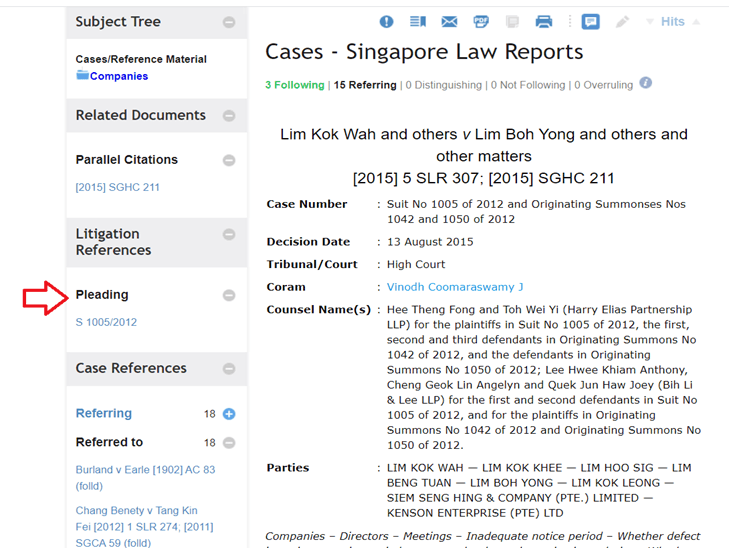This screenshot has height=548, width=729.
Task: Open pleading S 1005/2012 link
Action: pyautogui.click(x=106, y=322)
